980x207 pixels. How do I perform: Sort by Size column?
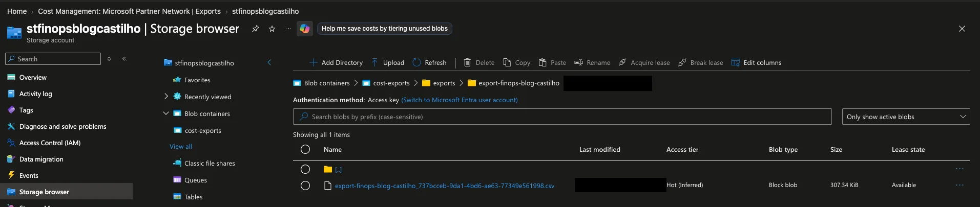(x=836, y=149)
